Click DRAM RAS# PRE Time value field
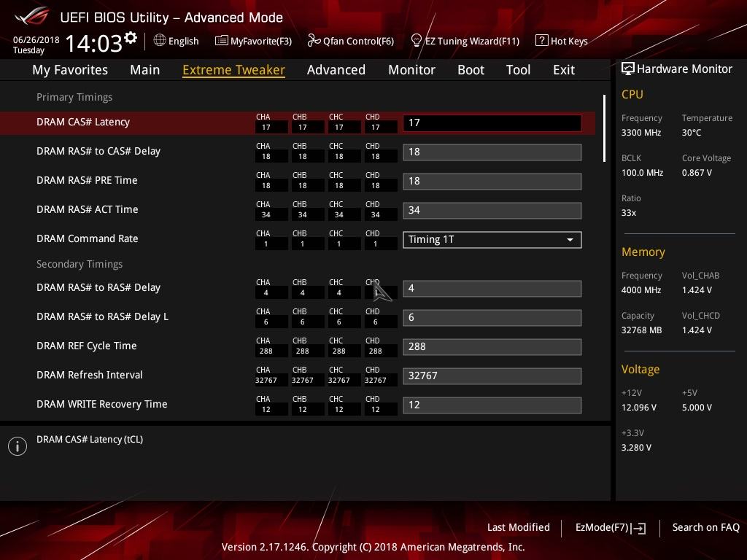The image size is (747, 560). (x=492, y=181)
